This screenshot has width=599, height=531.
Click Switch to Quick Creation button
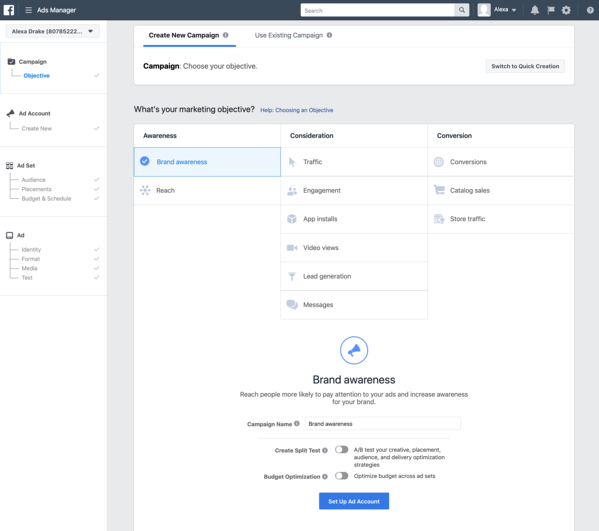coord(525,66)
